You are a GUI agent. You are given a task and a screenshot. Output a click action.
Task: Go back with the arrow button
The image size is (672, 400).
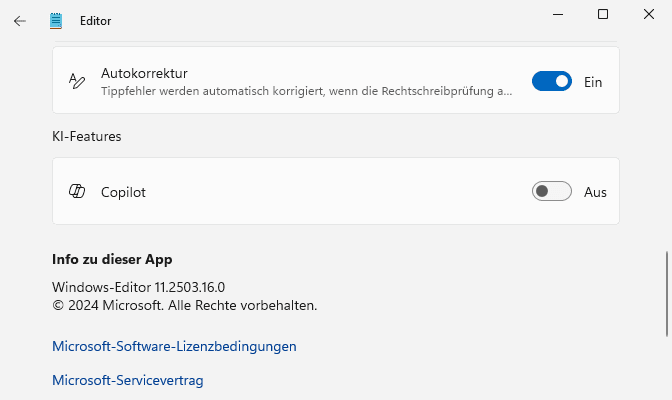click(x=20, y=21)
